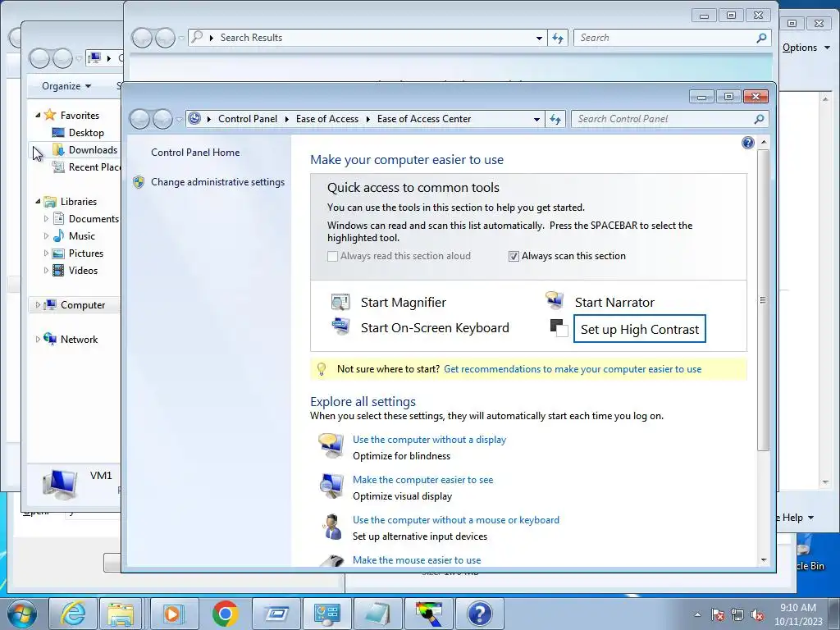Open recent pages arrow in Ease of Access window

pos(180,120)
